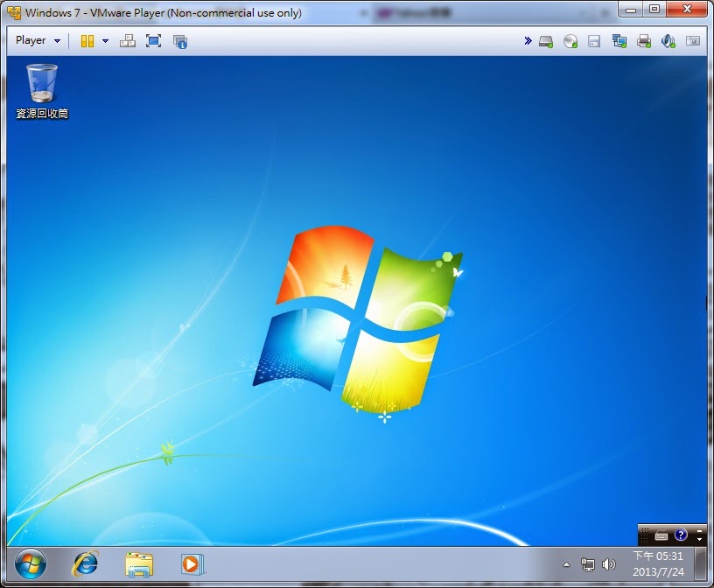The height and width of the screenshot is (588, 714).
Task: Click the CD/DVD drive device icon
Action: 570,41
